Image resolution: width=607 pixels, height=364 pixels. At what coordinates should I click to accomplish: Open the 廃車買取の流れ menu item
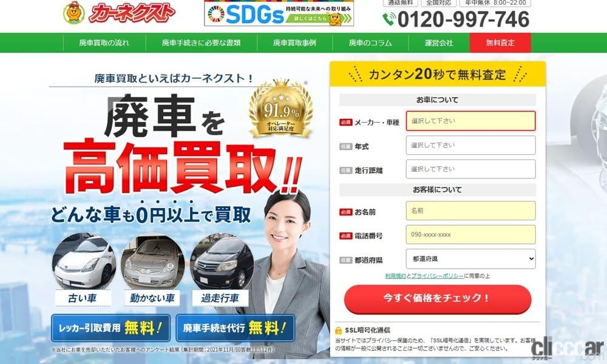coord(104,42)
